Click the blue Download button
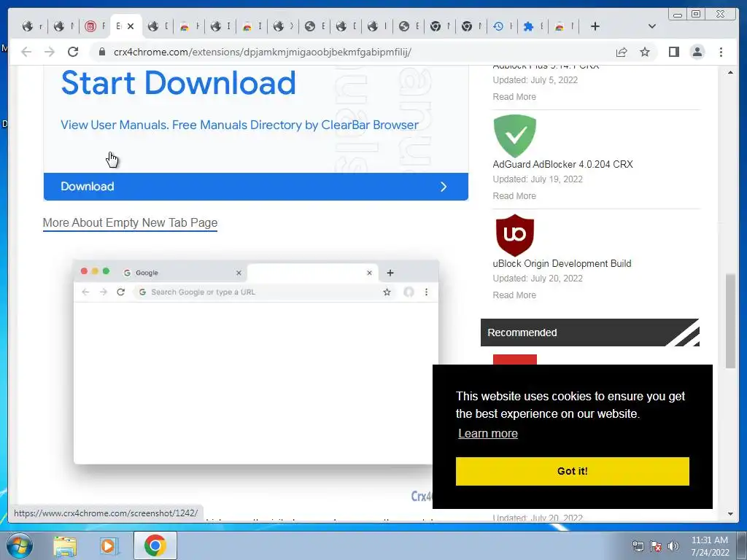Screen dimensions: 747x560 [256, 187]
